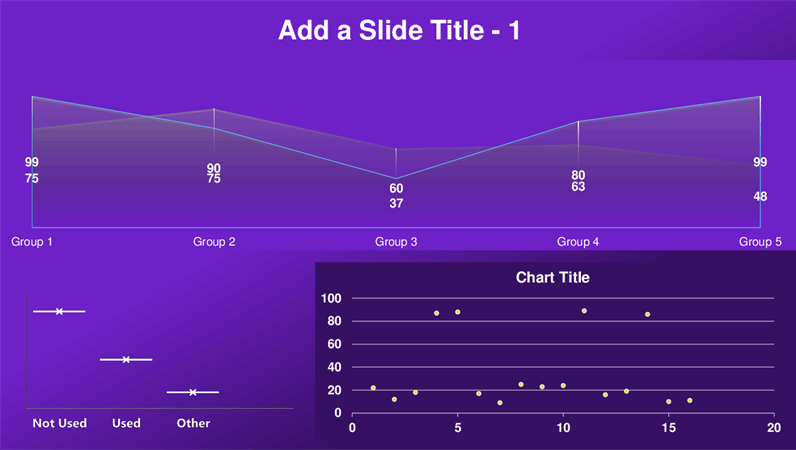The height and width of the screenshot is (450, 796).
Task: Select the Group 4 axis label
Action: coord(578,242)
